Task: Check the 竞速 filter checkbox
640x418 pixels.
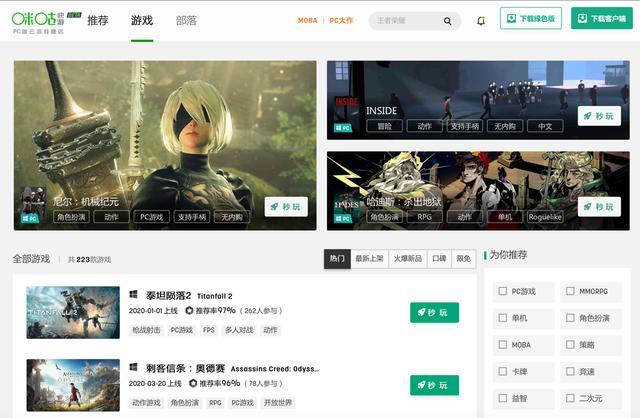Action: click(x=570, y=371)
